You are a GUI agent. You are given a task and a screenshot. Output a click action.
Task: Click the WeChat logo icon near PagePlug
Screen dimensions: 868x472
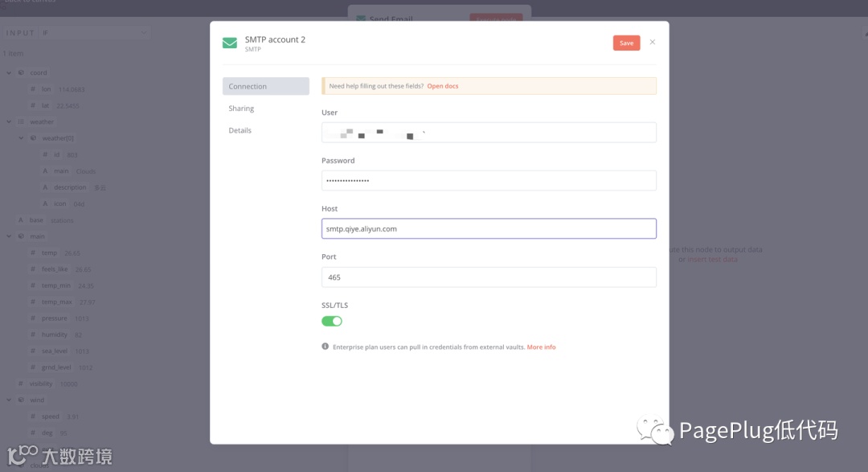[655, 430]
